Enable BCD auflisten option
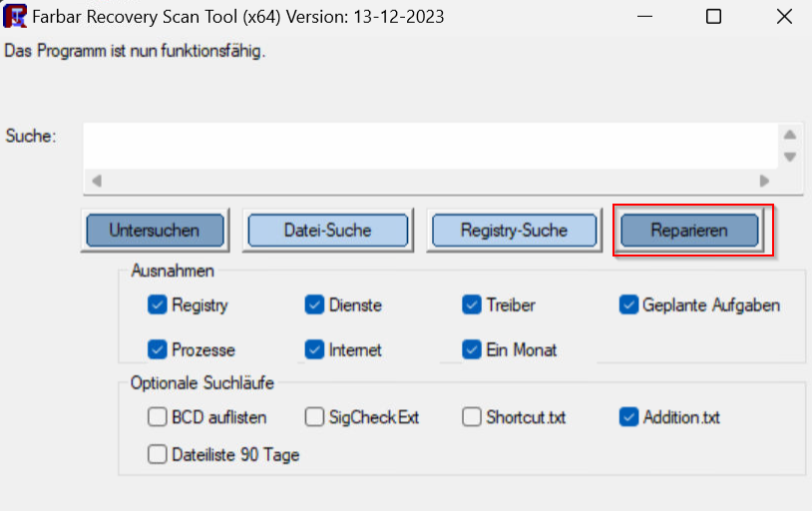 [157, 417]
